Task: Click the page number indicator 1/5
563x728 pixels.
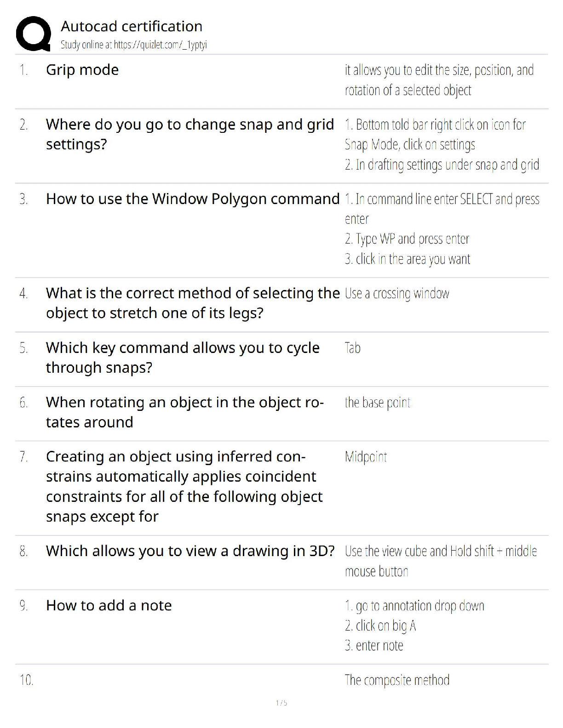Action: click(x=281, y=703)
